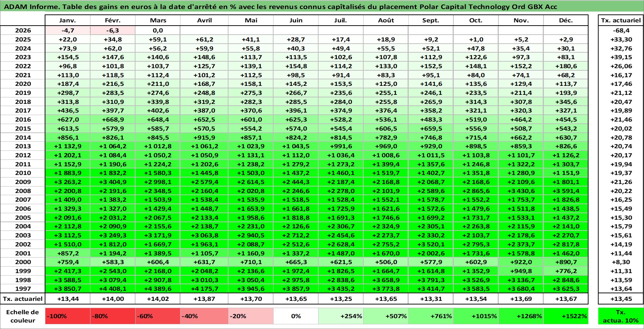
Task: Select the 2002 September value +3 520,1
Action: point(431,244)
